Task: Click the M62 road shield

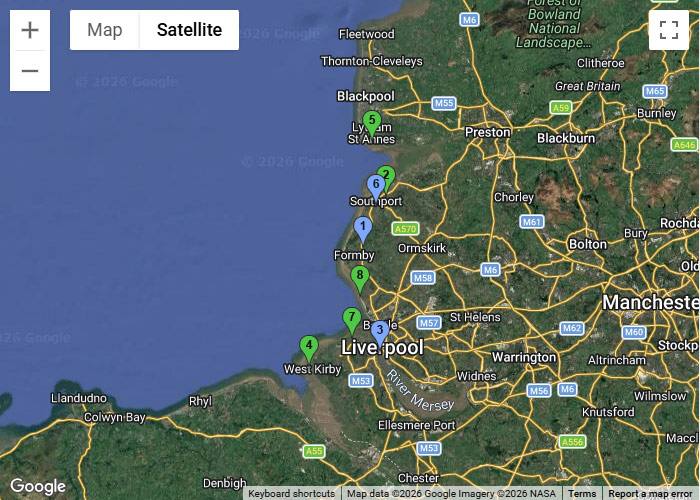Action: point(572,329)
